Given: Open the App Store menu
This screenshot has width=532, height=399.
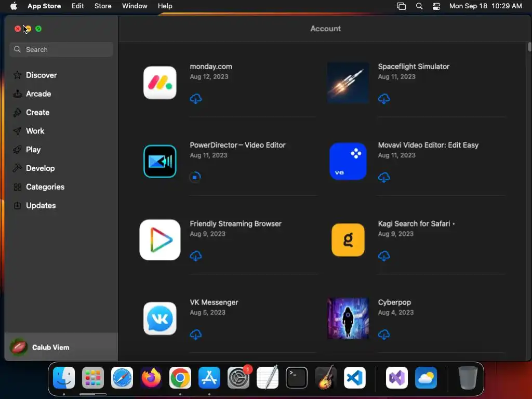Looking at the screenshot, I should point(44,6).
